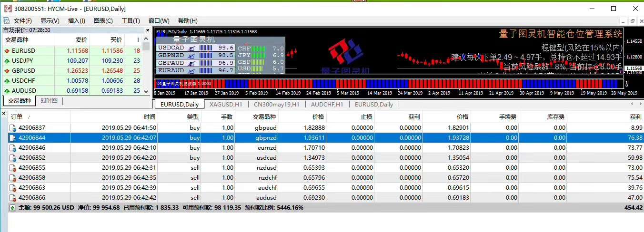Click the 止损 column header
The width and height of the screenshot is (644, 232).
click(351, 117)
